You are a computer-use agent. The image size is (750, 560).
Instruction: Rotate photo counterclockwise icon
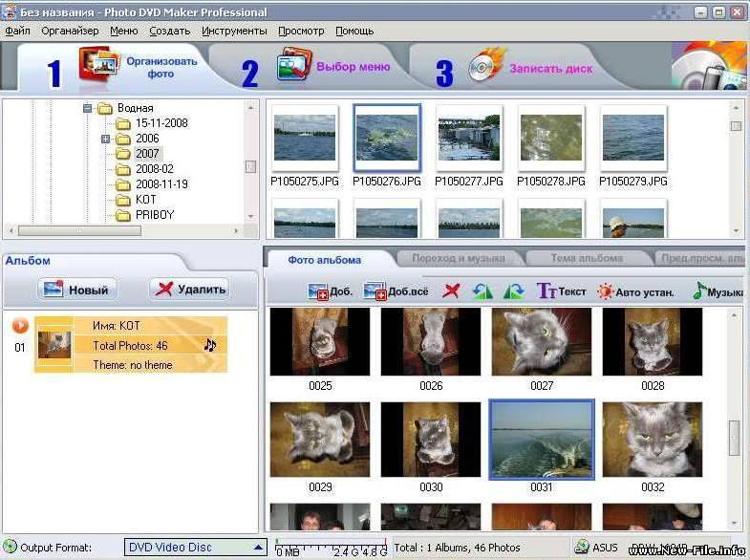[x=482, y=291]
